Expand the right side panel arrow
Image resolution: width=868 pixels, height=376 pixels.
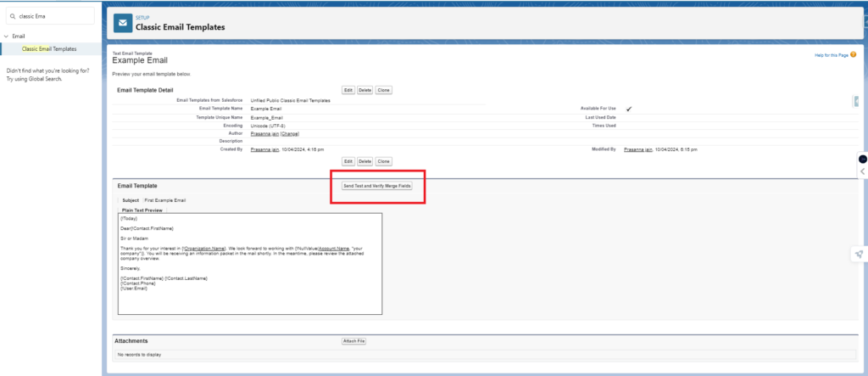[x=862, y=171]
